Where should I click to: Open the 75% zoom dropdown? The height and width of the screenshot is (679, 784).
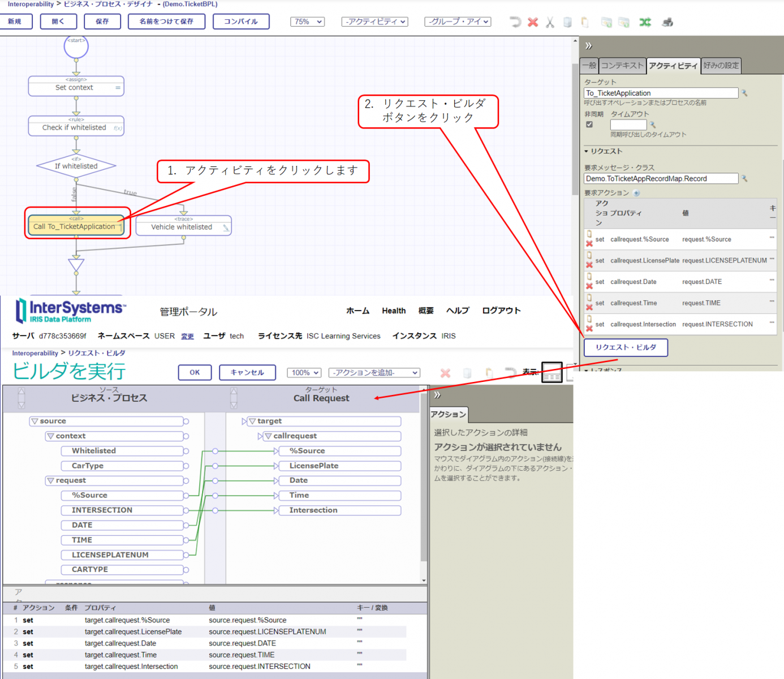coord(307,22)
